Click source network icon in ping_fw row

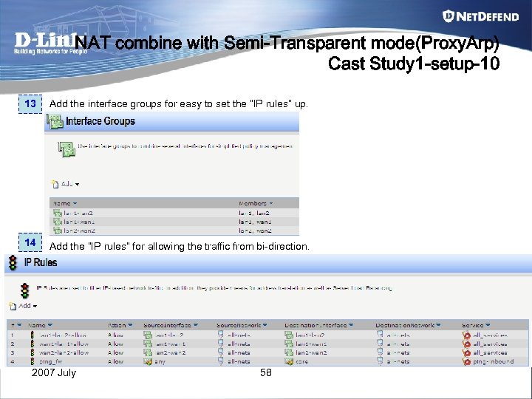tap(221, 361)
